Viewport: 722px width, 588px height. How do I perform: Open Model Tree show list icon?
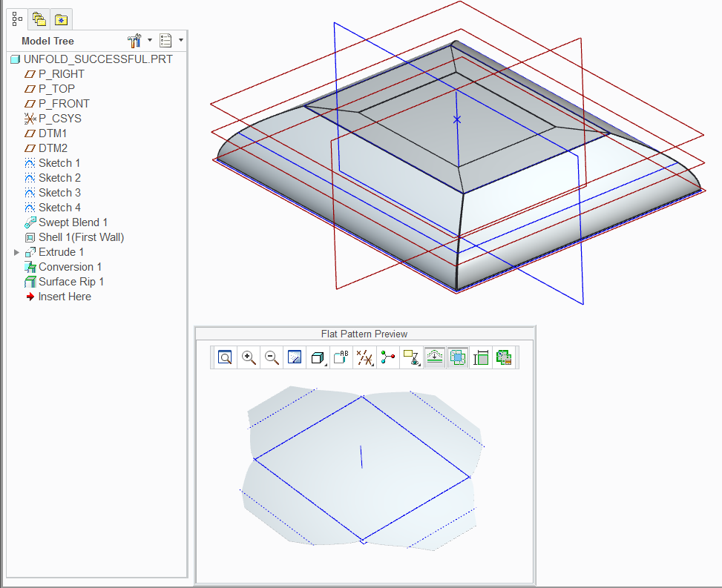[165, 41]
